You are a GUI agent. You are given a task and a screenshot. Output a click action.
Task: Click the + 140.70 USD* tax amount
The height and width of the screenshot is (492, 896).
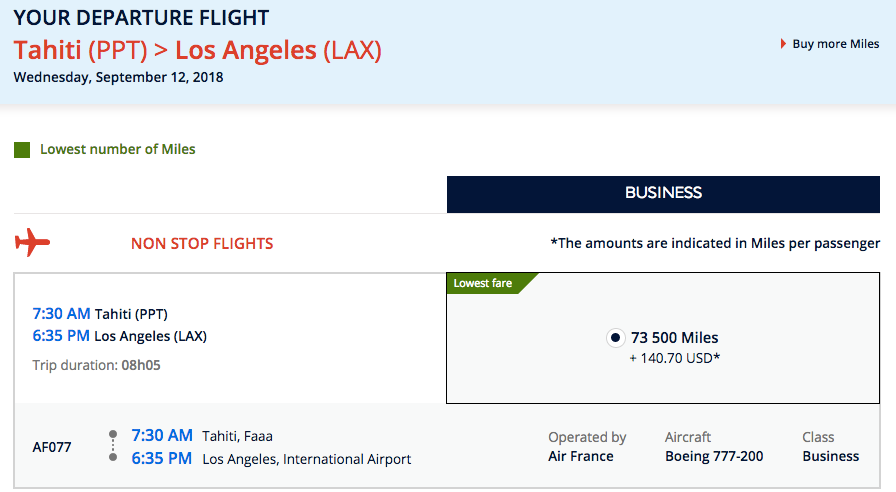(x=673, y=357)
